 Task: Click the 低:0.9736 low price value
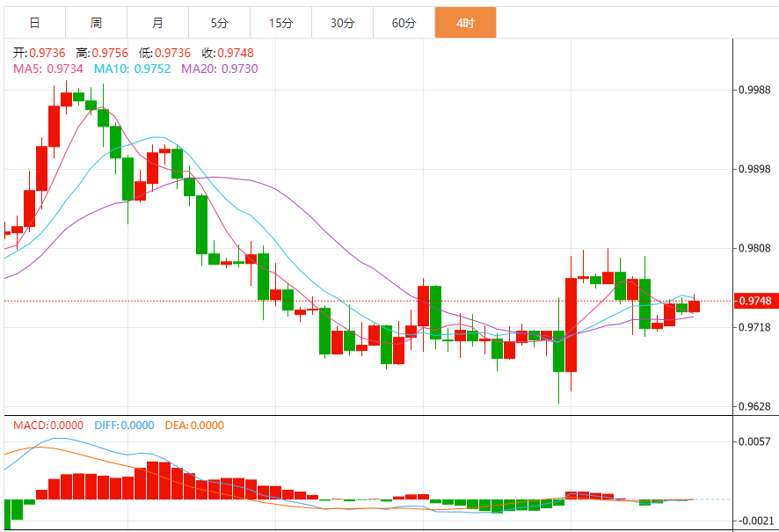[165, 53]
